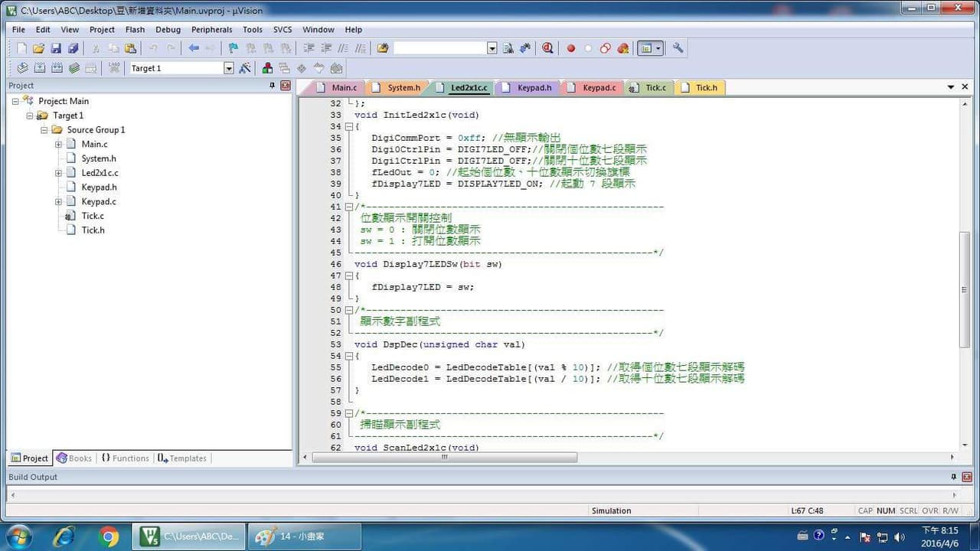This screenshot has height=551, width=980.
Task: Click the editor horizontal scrollbar thumb
Action: 445,458
